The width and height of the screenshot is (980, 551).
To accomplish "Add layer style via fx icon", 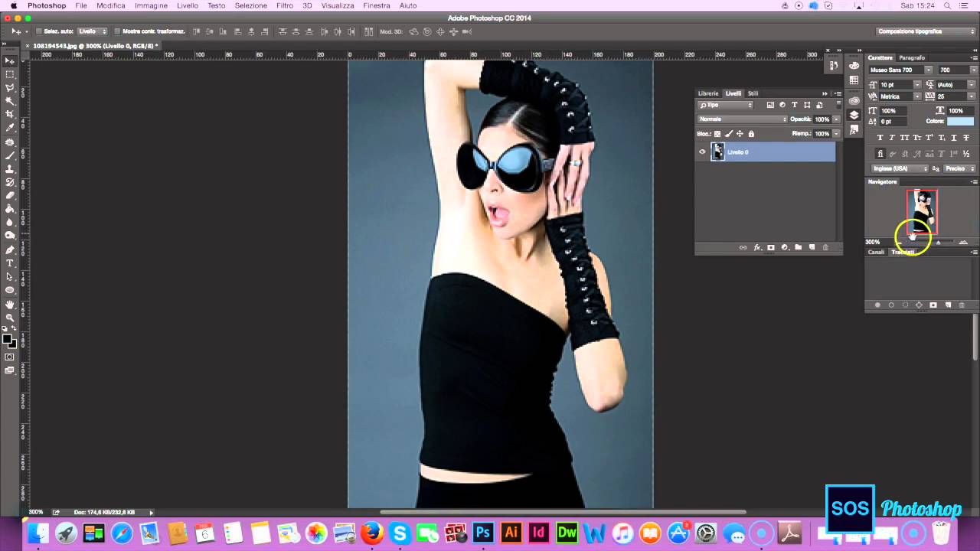I will (x=757, y=247).
